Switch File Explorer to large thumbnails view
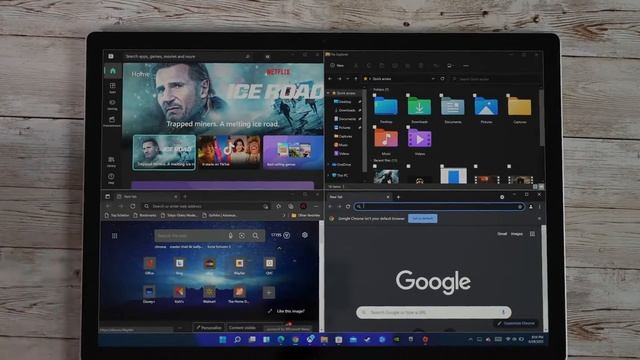 [x=541, y=187]
